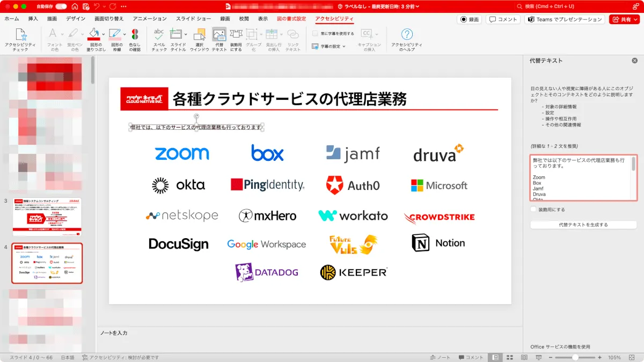644x362 pixels.
Task: Run the アクセシビリティ チェック tool
Action: click(x=20, y=40)
